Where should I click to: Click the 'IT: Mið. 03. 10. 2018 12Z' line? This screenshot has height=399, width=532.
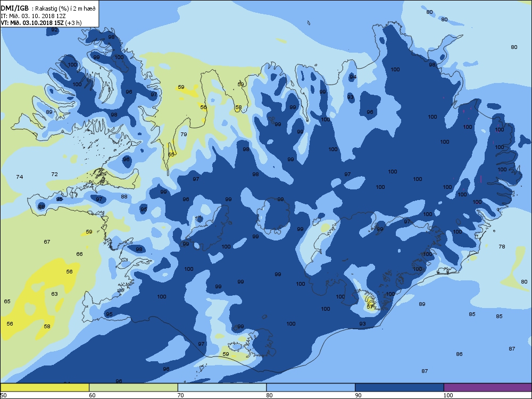pyautogui.click(x=33, y=15)
